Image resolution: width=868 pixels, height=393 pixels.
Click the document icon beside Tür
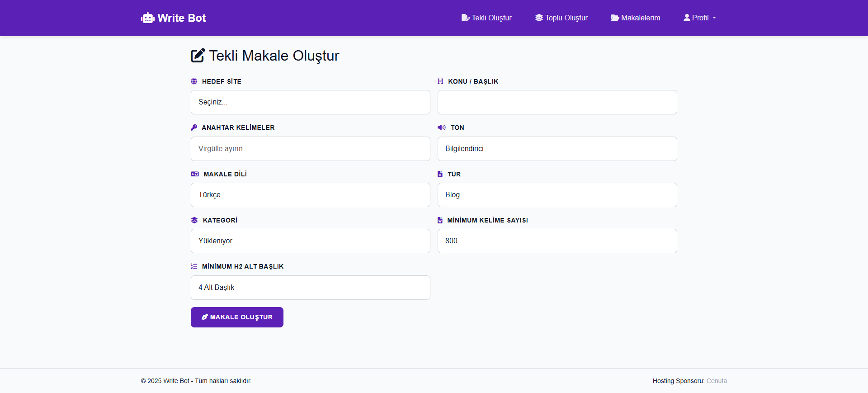point(440,174)
